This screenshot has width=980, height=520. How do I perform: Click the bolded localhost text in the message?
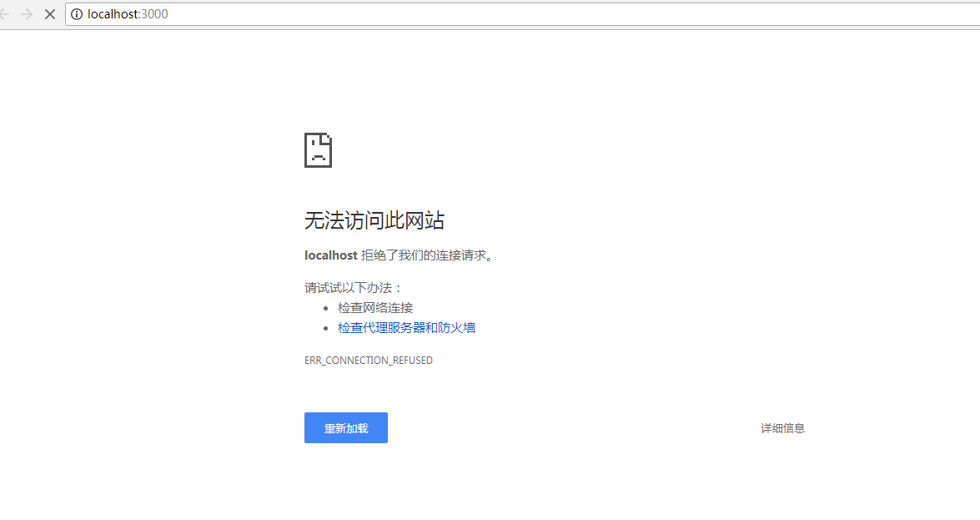coord(330,255)
